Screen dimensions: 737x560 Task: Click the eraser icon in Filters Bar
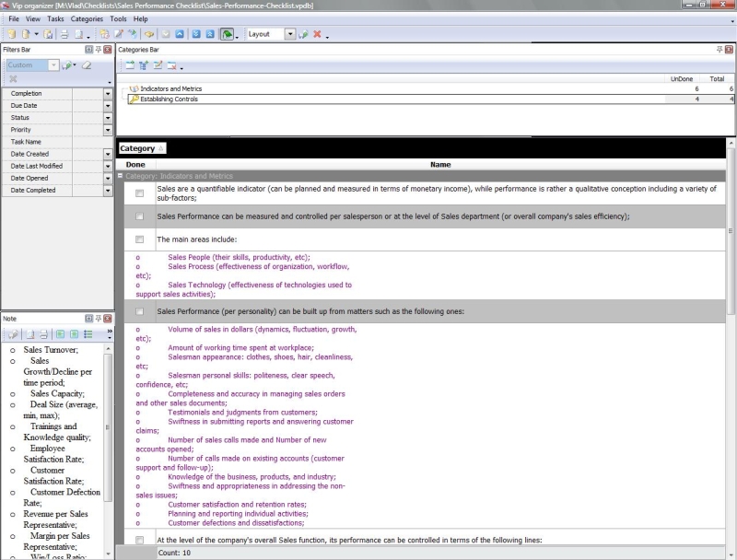(x=87, y=65)
